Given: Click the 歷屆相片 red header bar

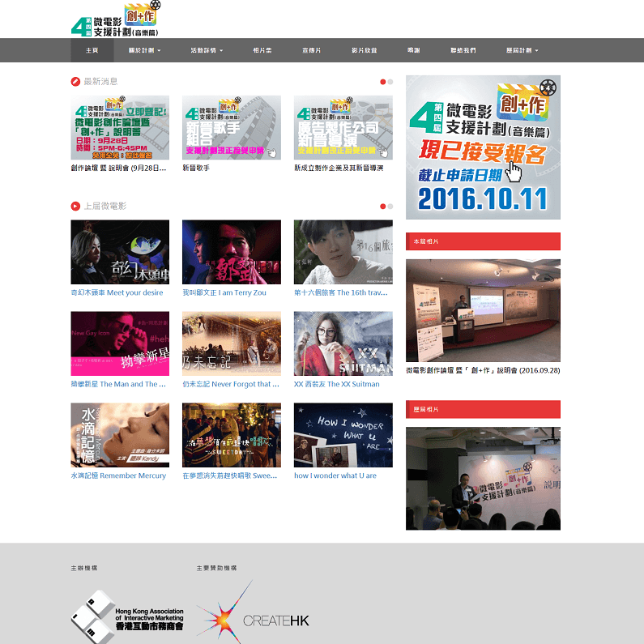Looking at the screenshot, I should click(x=483, y=409).
